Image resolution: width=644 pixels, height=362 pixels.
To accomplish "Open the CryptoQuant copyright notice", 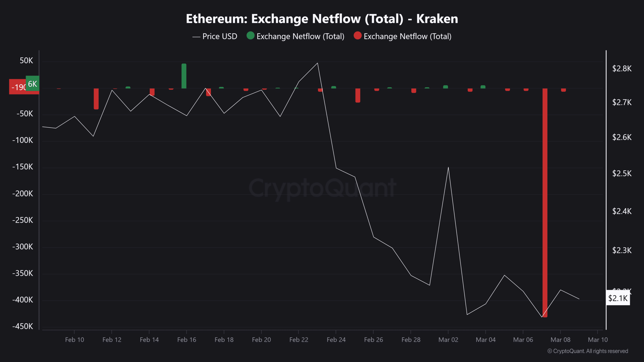I will pos(588,351).
